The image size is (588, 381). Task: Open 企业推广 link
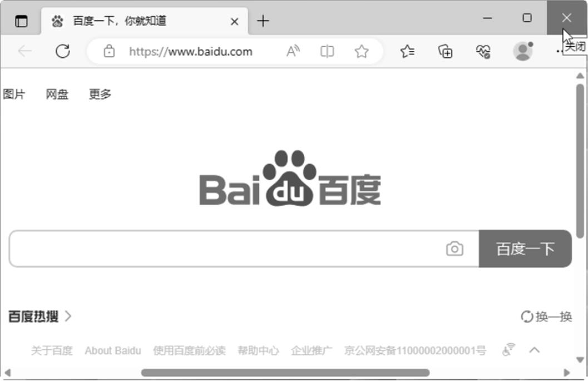coord(312,350)
